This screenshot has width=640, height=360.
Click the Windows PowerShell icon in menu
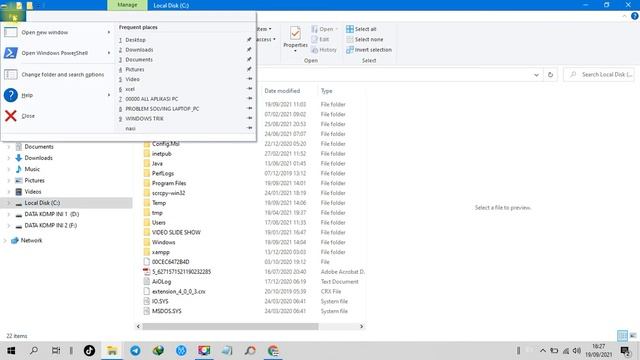click(11, 53)
